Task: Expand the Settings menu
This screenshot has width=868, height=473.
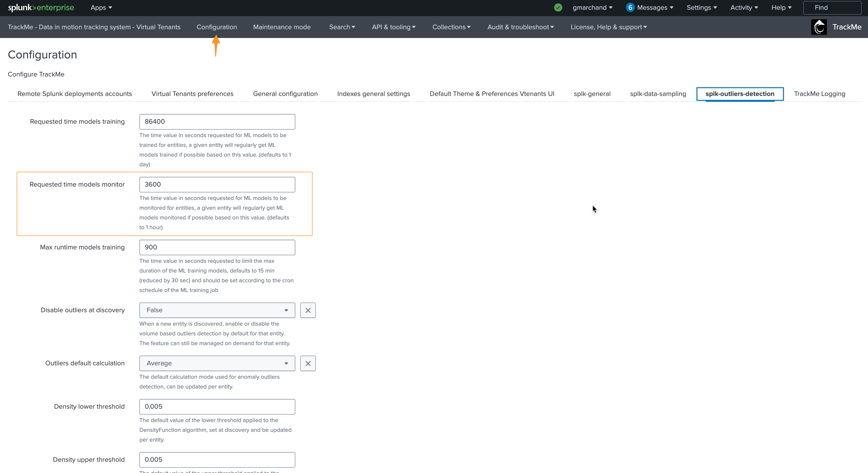Action: tap(702, 7)
